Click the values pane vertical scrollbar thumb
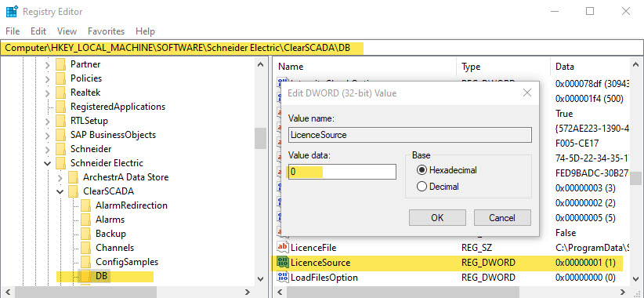Image resolution: width=644 pixels, height=298 pixels. pos(636,178)
